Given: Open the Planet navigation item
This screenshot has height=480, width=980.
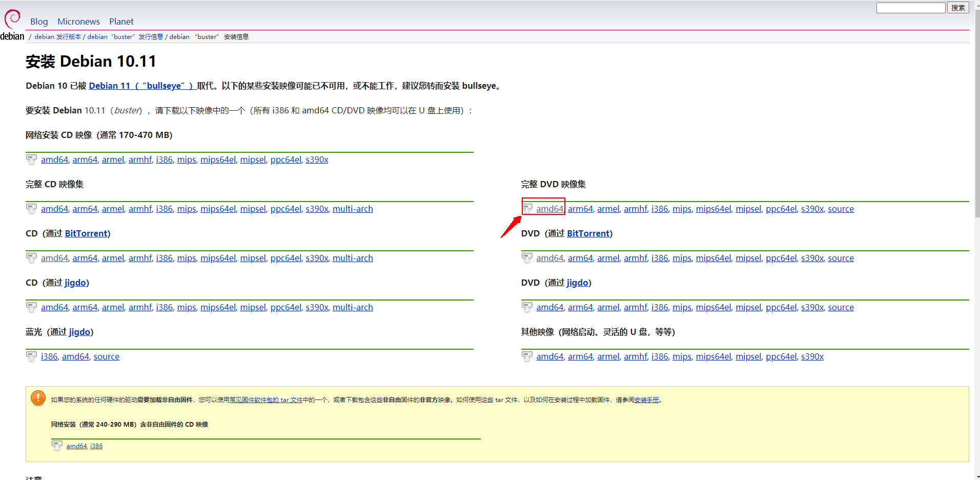Looking at the screenshot, I should click(121, 22).
